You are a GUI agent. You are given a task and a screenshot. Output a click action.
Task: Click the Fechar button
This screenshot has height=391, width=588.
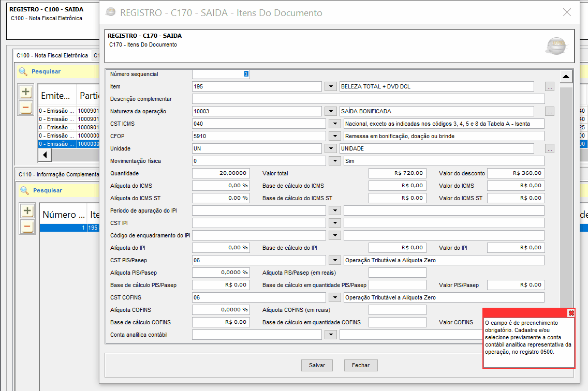[361, 365]
